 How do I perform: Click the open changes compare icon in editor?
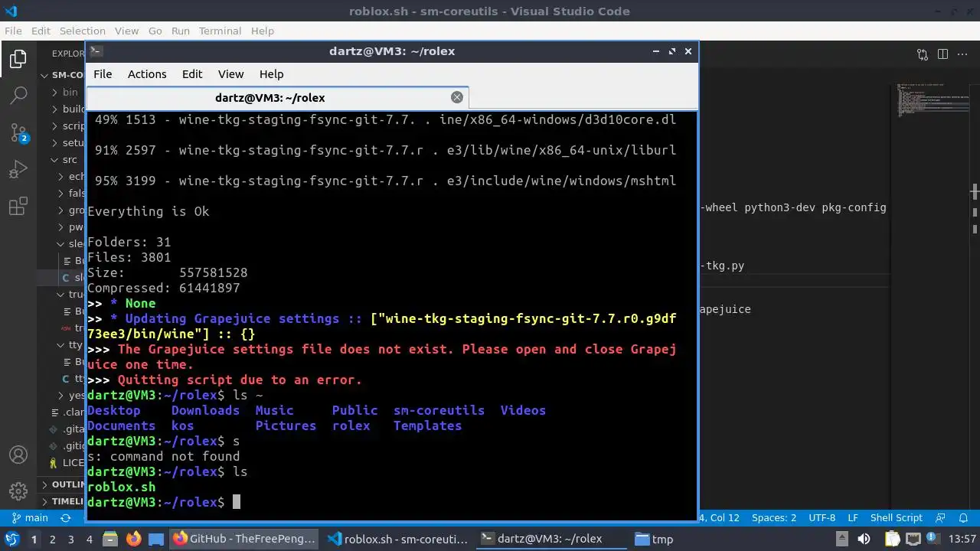click(x=923, y=54)
